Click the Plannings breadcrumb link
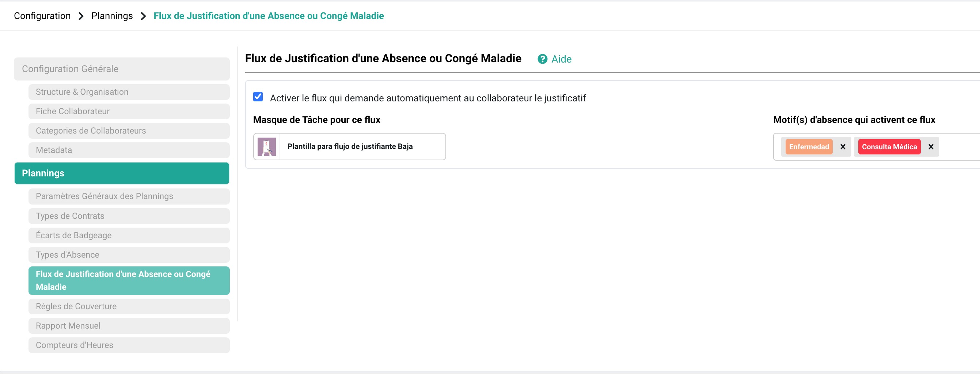 pos(112,16)
